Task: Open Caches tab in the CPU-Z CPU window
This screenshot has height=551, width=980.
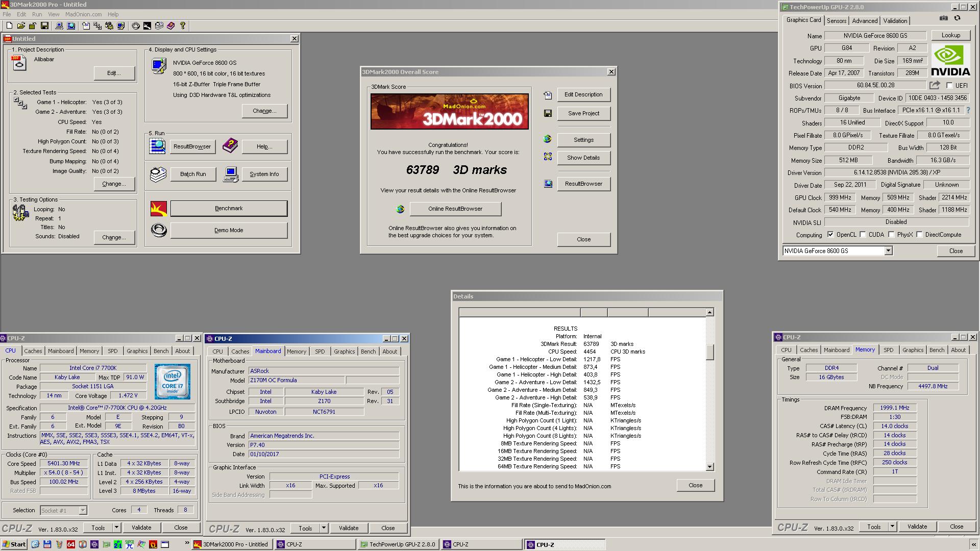Action: click(x=33, y=351)
